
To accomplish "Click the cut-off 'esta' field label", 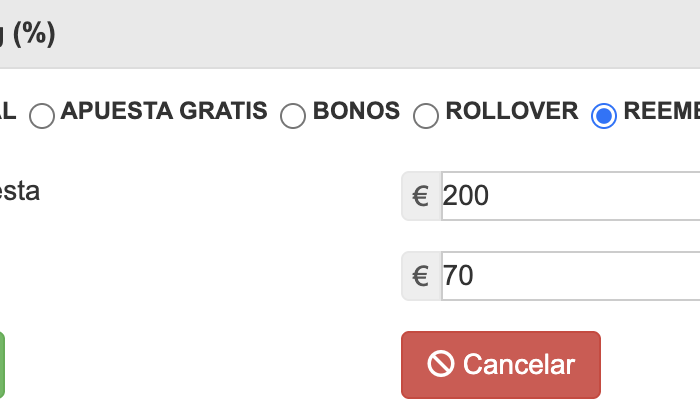I will pyautogui.click(x=19, y=191).
